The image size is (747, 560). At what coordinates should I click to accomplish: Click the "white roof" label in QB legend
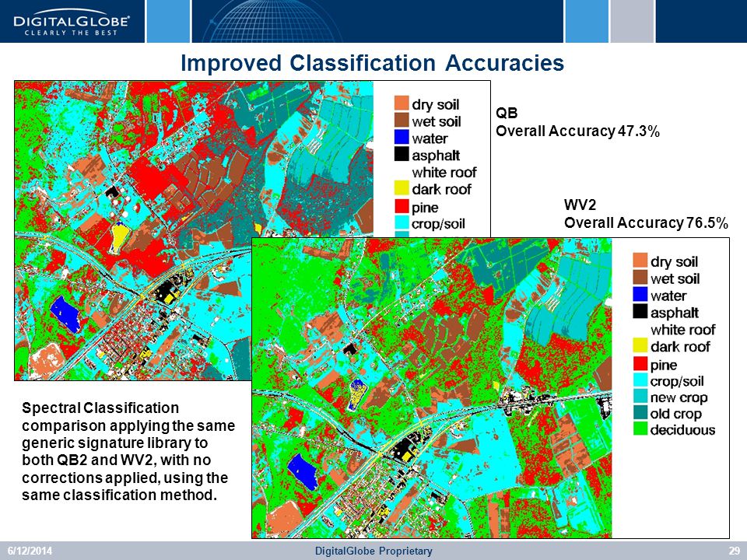point(444,173)
